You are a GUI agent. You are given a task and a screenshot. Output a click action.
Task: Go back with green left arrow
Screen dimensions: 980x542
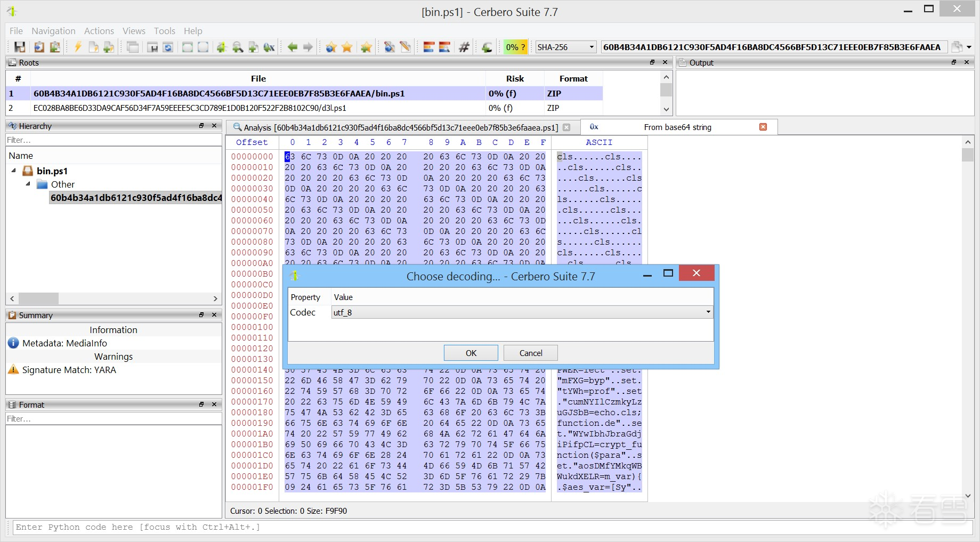(x=293, y=47)
